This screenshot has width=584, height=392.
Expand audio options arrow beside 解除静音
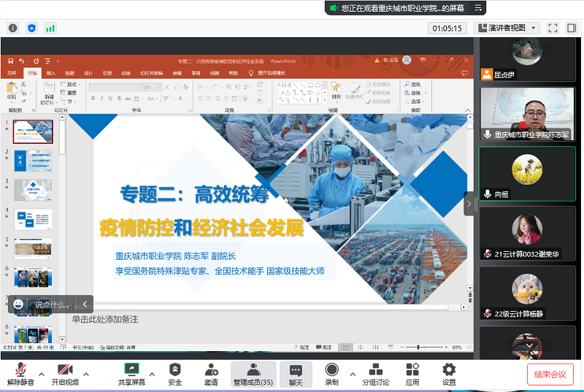pyautogui.click(x=42, y=374)
